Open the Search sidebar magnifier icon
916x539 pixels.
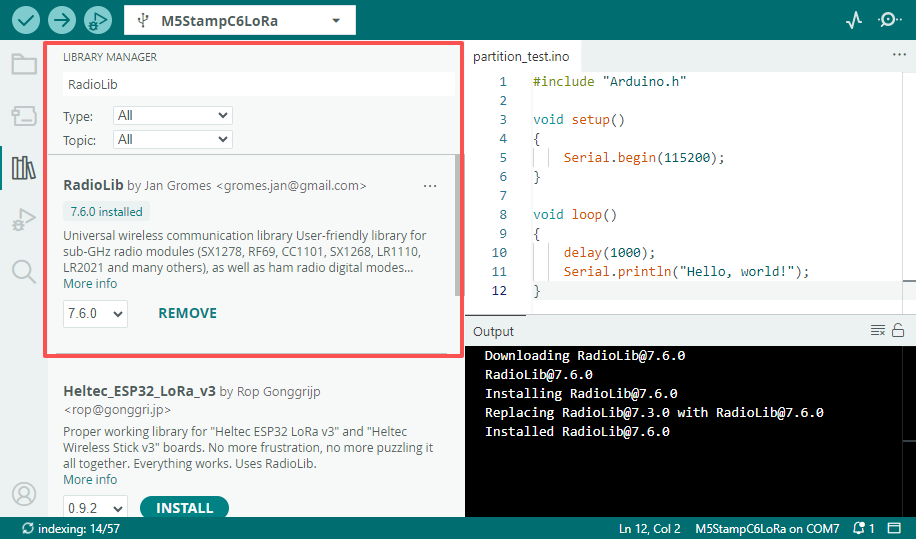(x=23, y=270)
